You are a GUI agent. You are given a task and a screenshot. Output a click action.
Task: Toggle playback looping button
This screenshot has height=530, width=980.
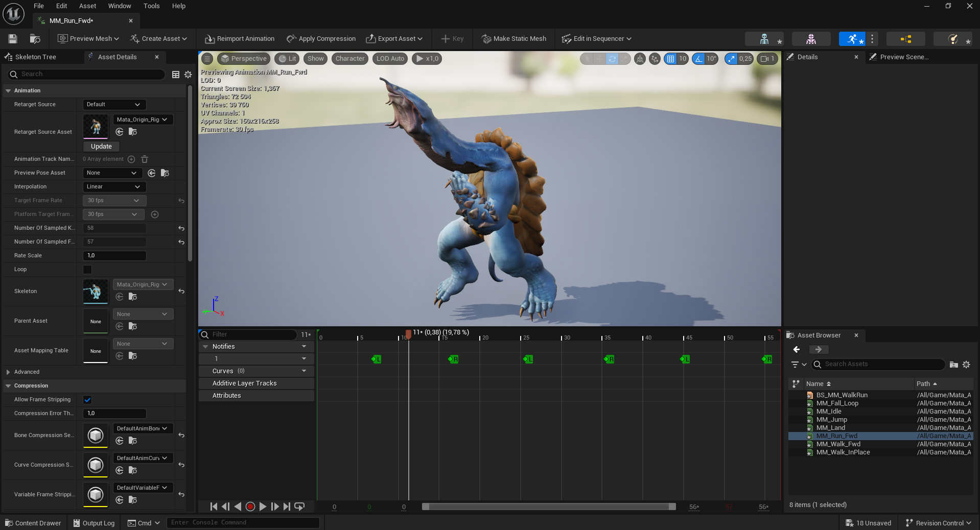[x=300, y=507]
